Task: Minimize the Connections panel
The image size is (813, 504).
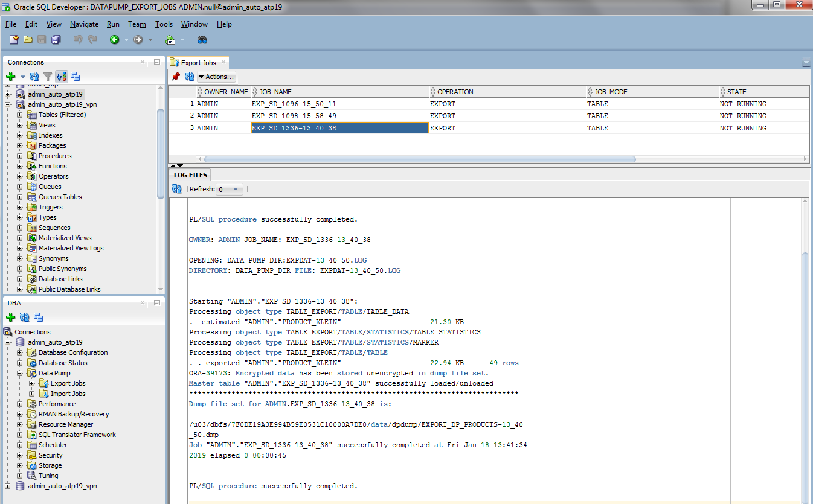Action: (x=156, y=62)
